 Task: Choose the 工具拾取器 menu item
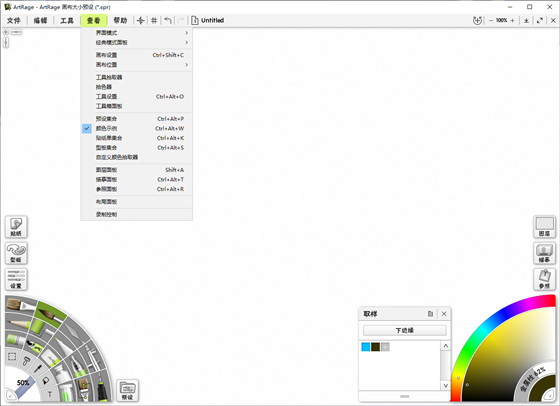137,77
